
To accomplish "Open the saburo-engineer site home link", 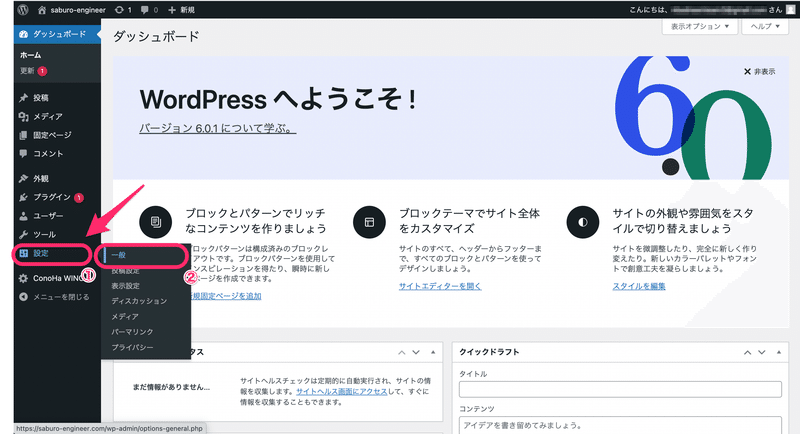I will [72, 10].
